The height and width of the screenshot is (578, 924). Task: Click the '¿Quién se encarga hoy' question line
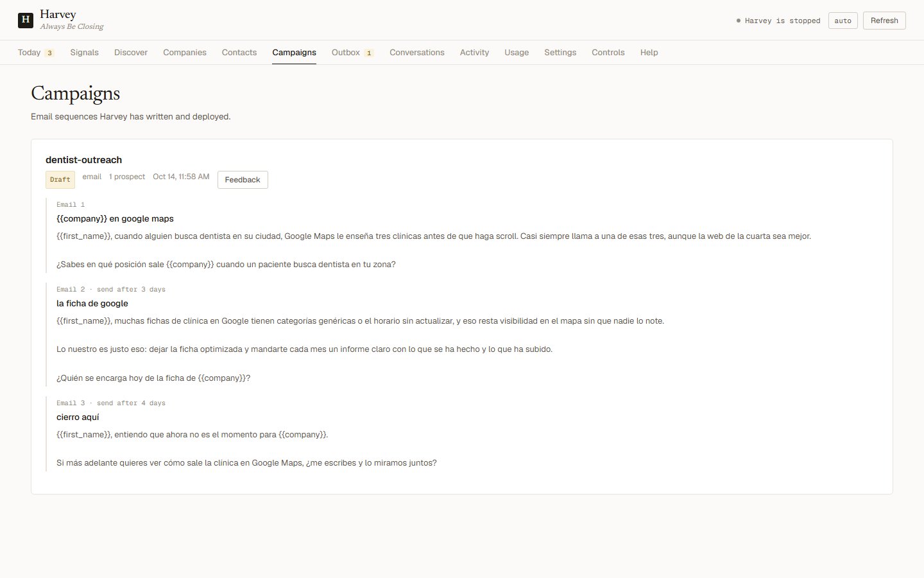pos(153,378)
